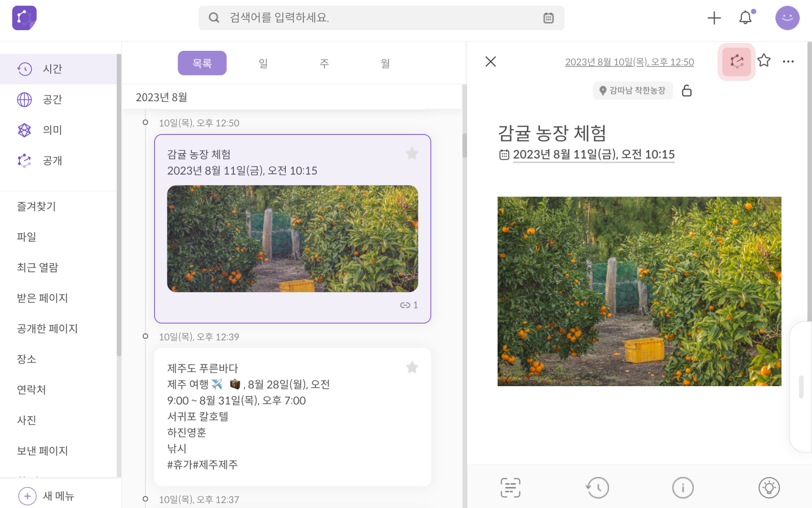Click created date link 2023년 8월 10일(목)
Image resolution: width=812 pixels, height=508 pixels.
tap(629, 62)
